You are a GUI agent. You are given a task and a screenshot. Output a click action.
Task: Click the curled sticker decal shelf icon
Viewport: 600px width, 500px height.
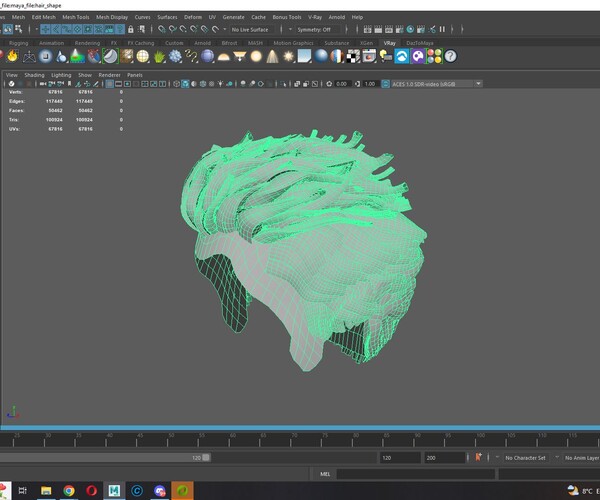110,56
